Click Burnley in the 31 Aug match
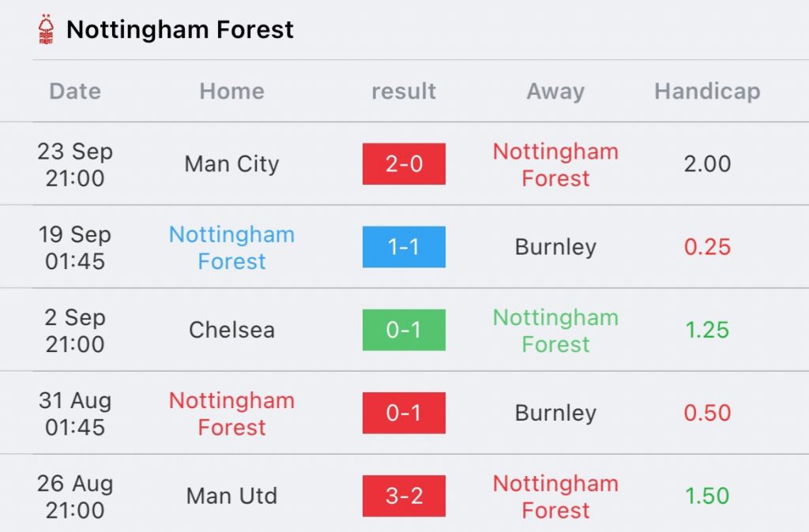The height and width of the screenshot is (532, 809). (x=555, y=413)
